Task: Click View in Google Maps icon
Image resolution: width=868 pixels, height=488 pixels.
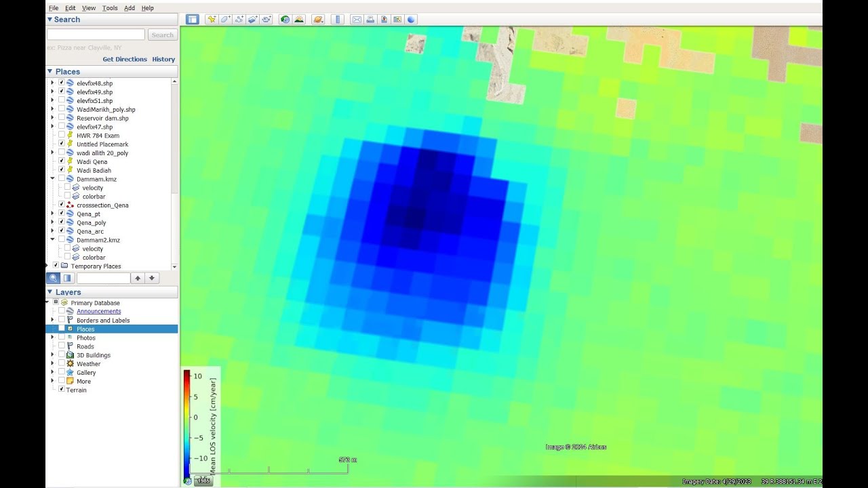Action: (397, 20)
